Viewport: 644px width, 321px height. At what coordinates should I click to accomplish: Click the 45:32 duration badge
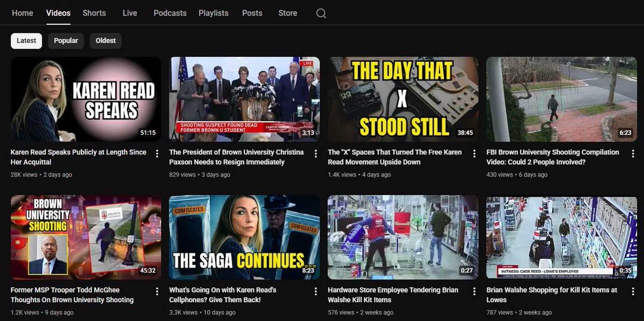point(148,271)
